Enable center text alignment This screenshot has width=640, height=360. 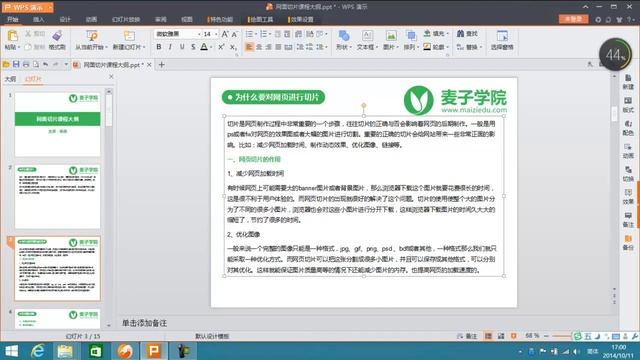click(x=259, y=47)
